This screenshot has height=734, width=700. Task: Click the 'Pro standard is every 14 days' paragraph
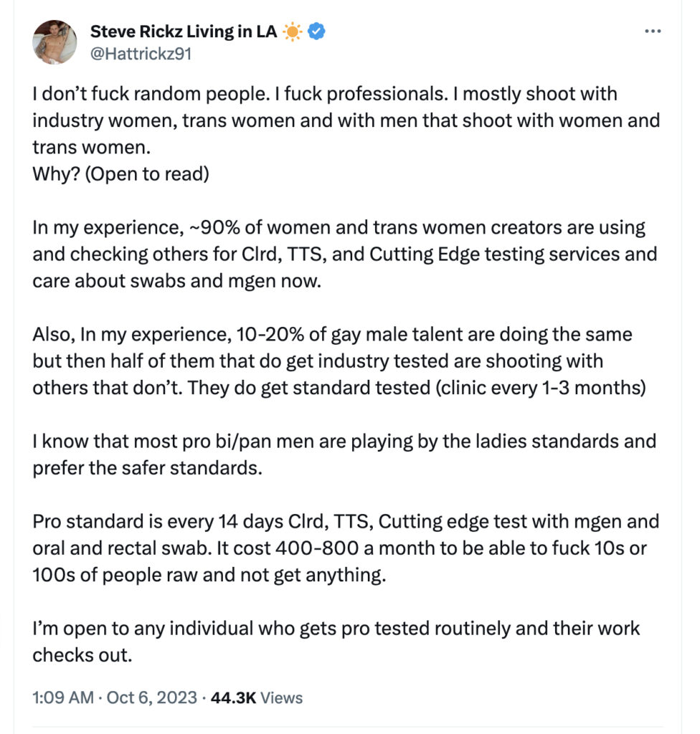click(346, 548)
